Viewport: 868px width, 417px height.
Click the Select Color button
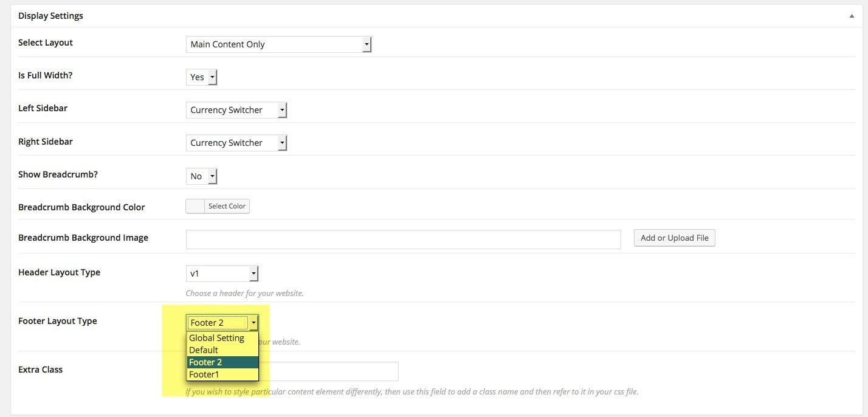(227, 206)
